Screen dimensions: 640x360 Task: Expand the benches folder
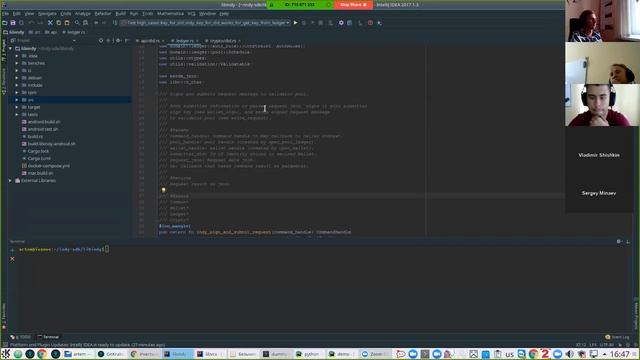[17, 63]
